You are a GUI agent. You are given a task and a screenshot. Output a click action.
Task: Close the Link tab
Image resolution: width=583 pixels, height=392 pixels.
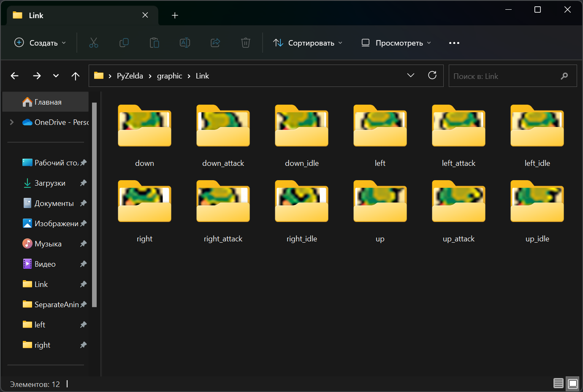point(145,15)
